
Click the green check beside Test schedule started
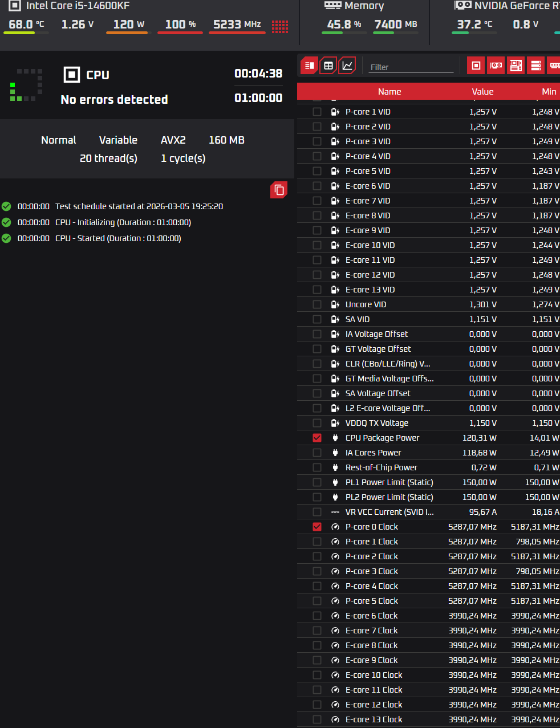[x=6, y=206]
